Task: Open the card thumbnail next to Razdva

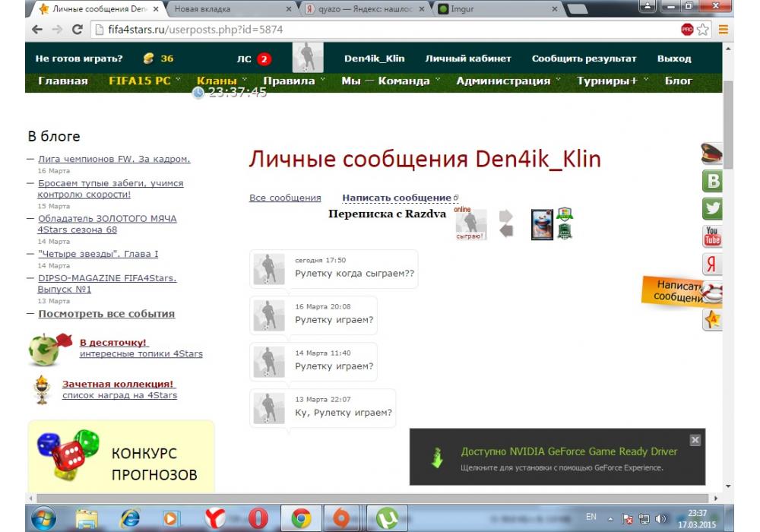Action: click(542, 224)
